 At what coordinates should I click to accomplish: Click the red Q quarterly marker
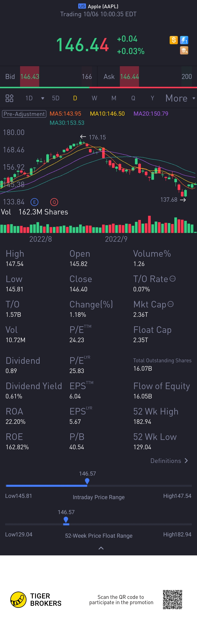point(54,202)
